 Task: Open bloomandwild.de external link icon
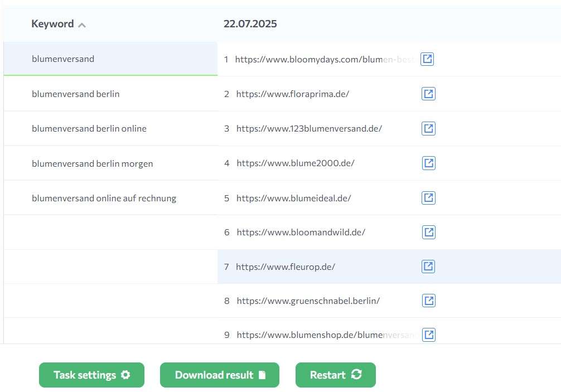tap(429, 232)
